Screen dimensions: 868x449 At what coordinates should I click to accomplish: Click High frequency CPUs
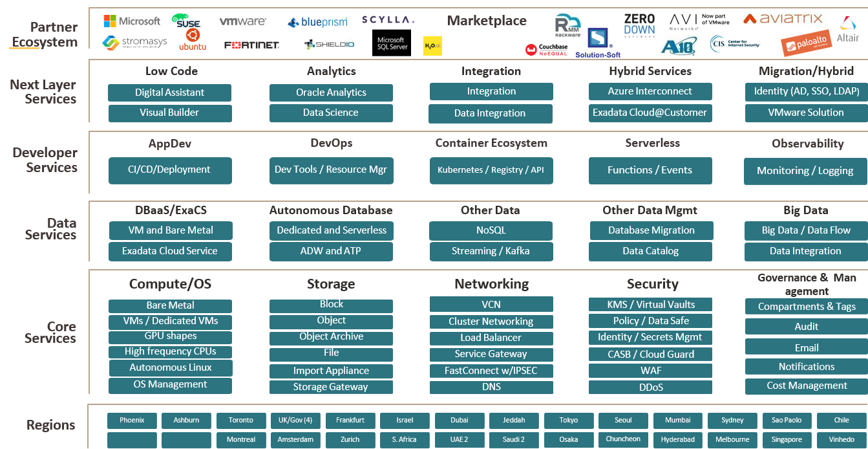(171, 352)
